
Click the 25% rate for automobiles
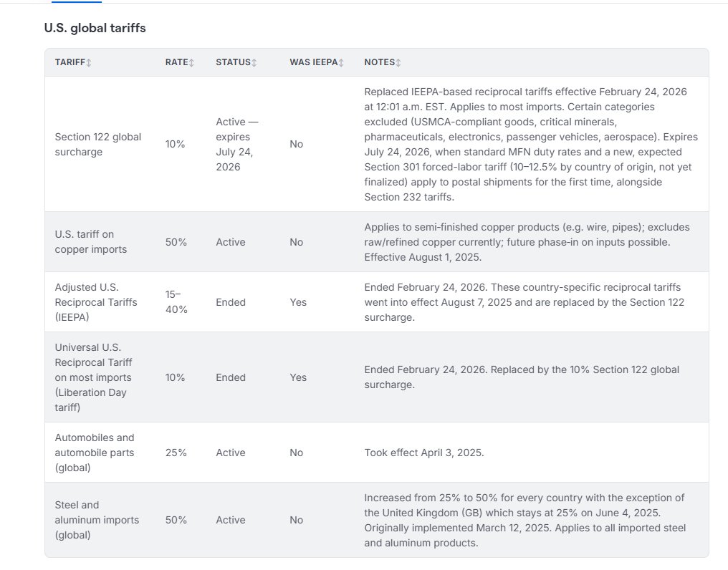pyautogui.click(x=176, y=453)
